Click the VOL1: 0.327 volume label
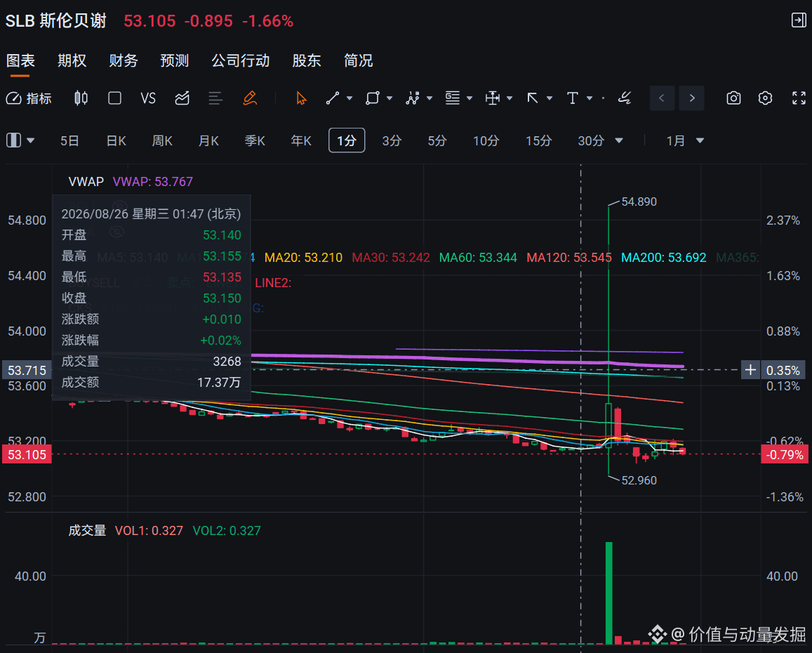 (149, 531)
